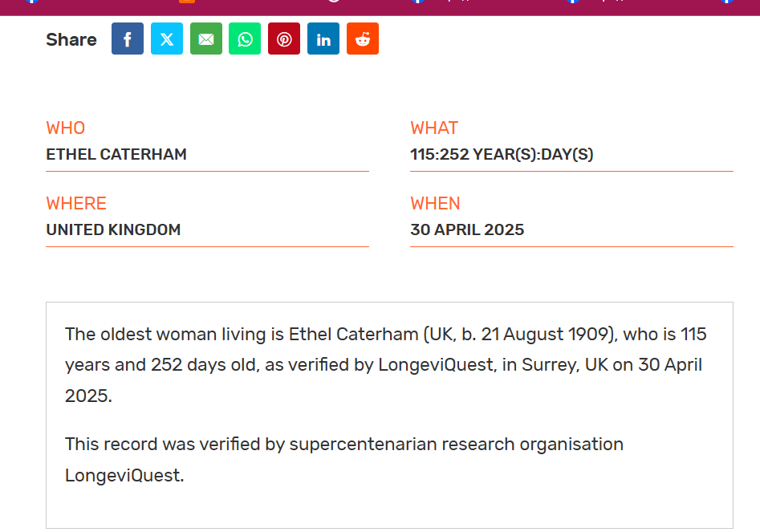The width and height of the screenshot is (760, 532).
Task: Share this page on X (Twitter)
Action: (167, 39)
